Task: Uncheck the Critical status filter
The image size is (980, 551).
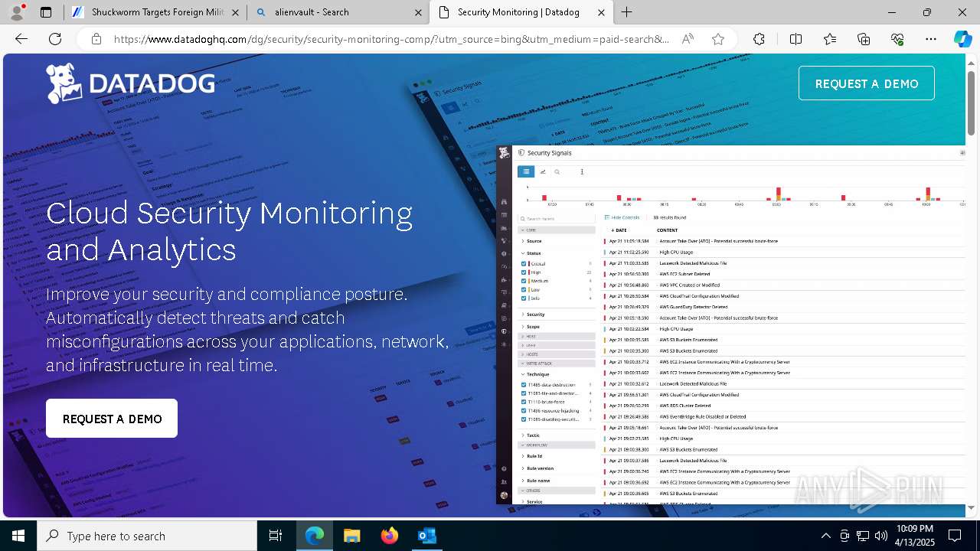Action: click(524, 263)
